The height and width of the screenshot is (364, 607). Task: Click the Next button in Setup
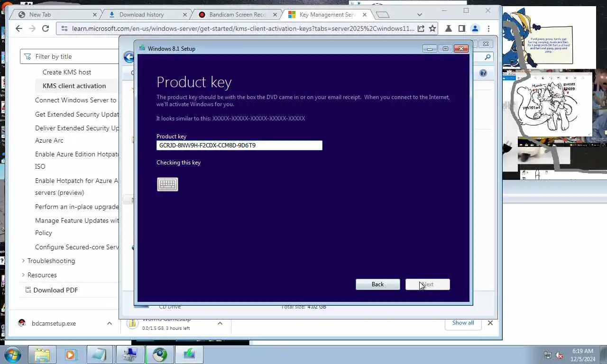click(x=428, y=284)
